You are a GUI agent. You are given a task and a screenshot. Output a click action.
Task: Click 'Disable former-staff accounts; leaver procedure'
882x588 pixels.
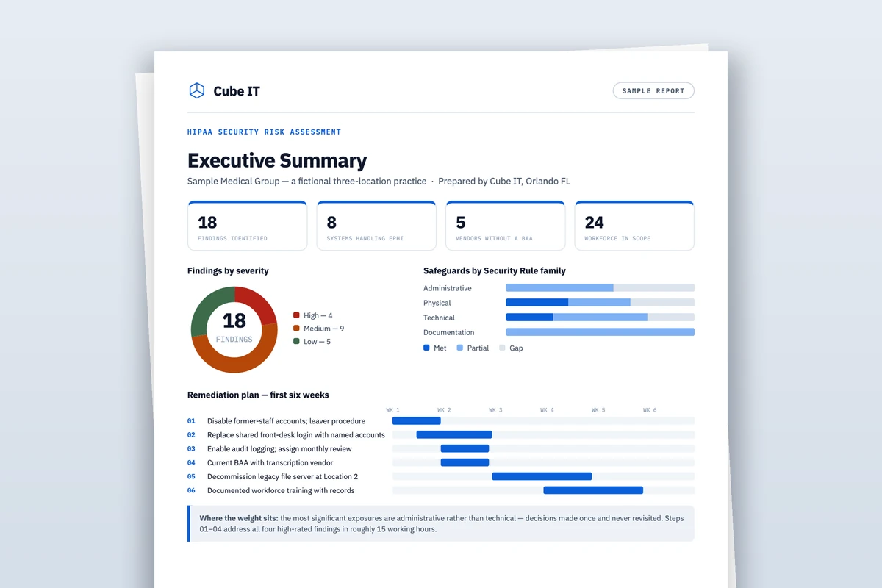286,421
